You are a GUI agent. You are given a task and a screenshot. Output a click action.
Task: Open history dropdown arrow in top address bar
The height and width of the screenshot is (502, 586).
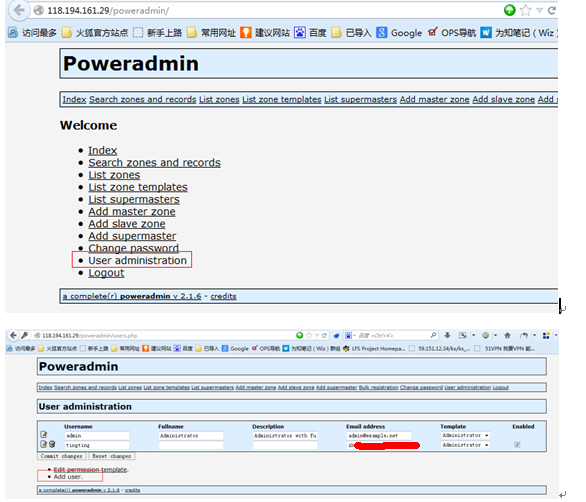[539, 10]
